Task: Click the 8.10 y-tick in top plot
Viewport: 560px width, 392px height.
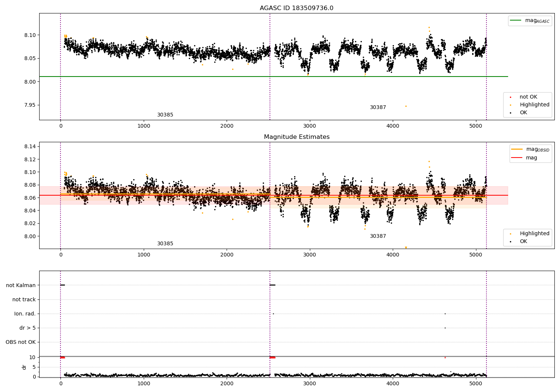Action: point(30,35)
